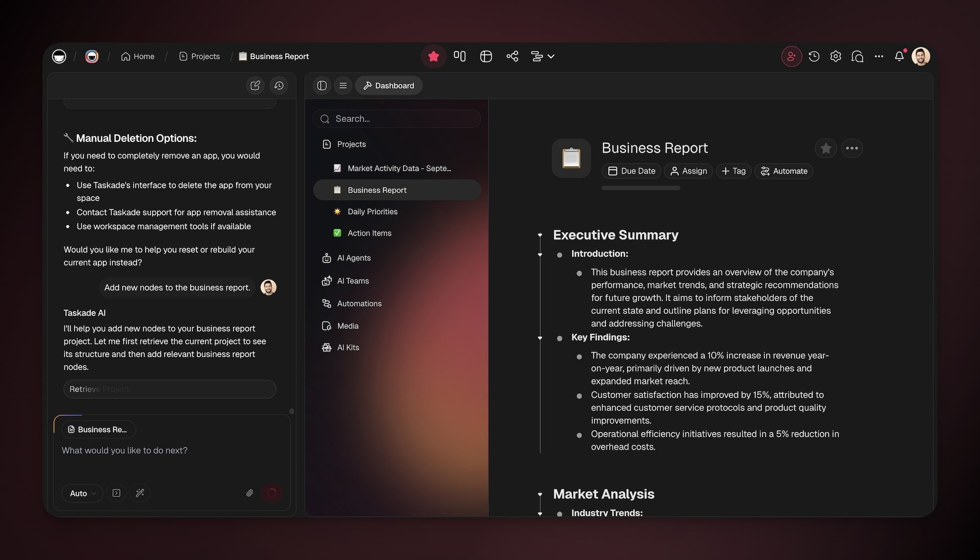Viewport: 980px width, 560px height.
Task: Click the Due Date button
Action: (x=631, y=171)
